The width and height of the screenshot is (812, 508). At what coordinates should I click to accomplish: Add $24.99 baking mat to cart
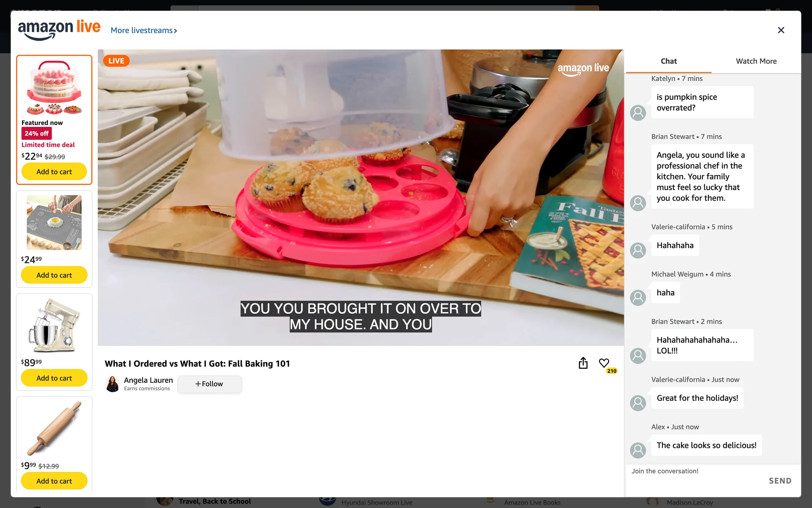pos(54,275)
